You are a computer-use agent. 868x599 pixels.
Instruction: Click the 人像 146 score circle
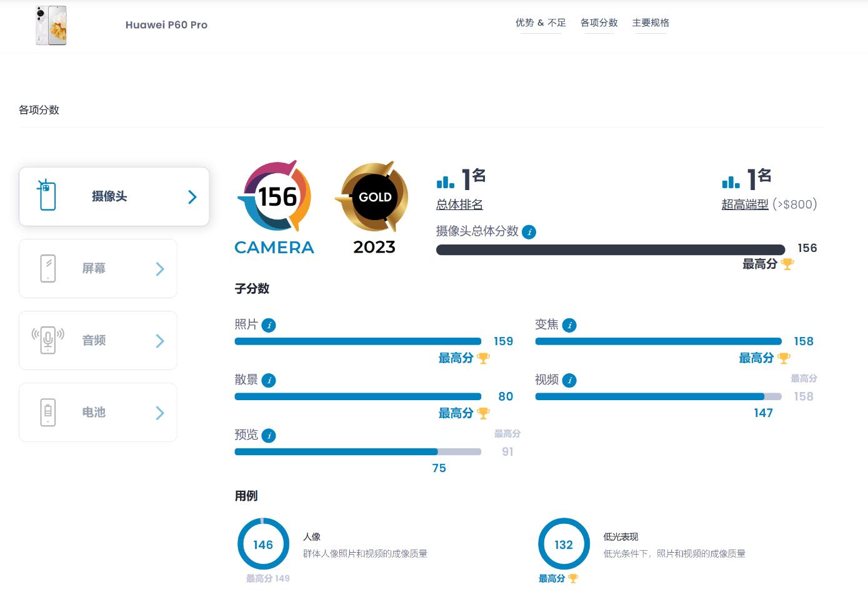click(x=263, y=544)
